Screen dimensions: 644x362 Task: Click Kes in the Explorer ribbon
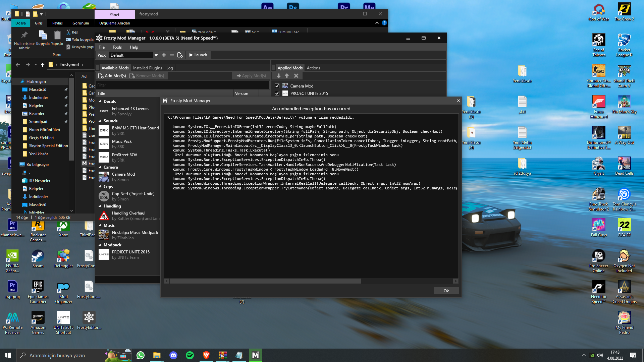coord(72,32)
